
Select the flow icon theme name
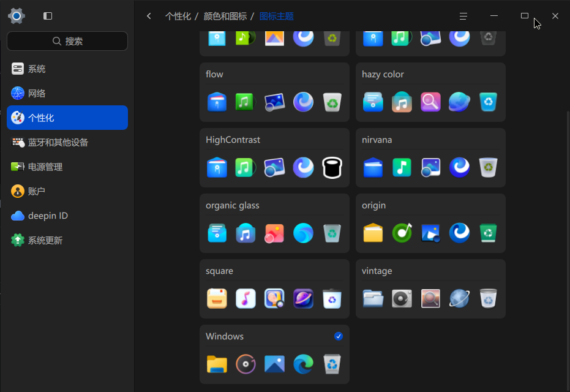[214, 74]
